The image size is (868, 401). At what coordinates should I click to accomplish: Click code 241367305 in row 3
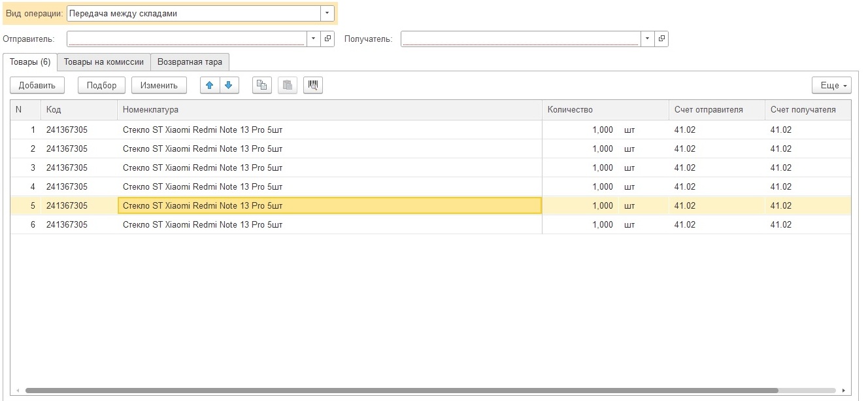click(67, 167)
